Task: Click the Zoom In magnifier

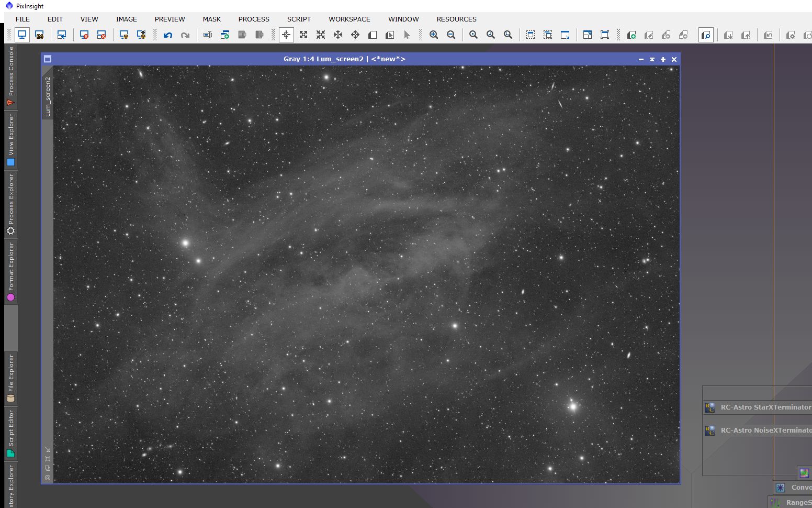Action: pyautogui.click(x=434, y=35)
